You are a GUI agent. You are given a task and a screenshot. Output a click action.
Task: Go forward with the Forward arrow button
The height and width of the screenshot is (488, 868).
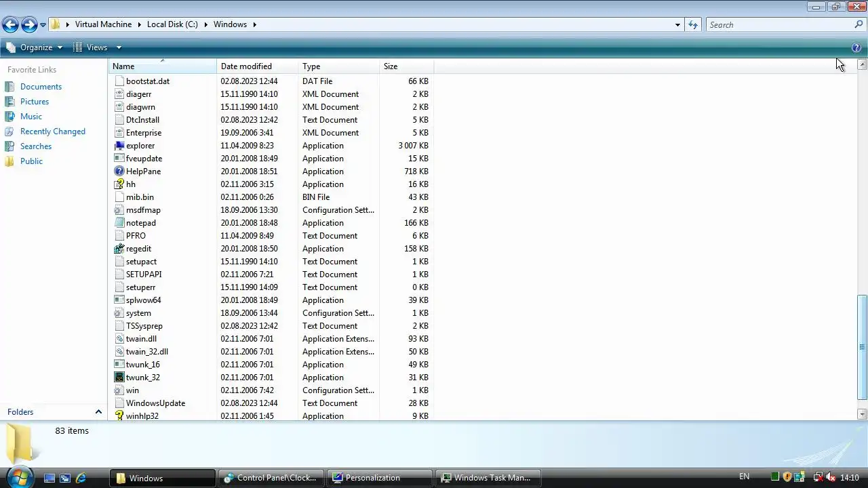pos(29,25)
